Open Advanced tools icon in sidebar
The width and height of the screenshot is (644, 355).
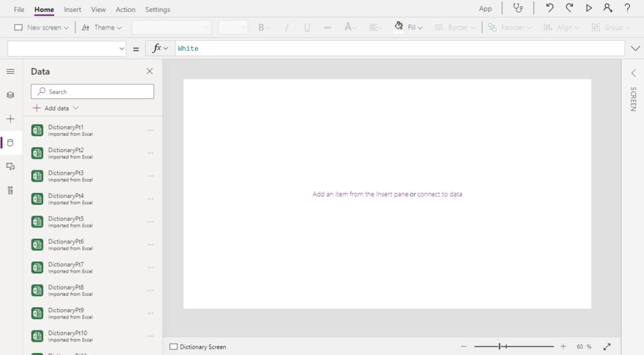coord(10,190)
